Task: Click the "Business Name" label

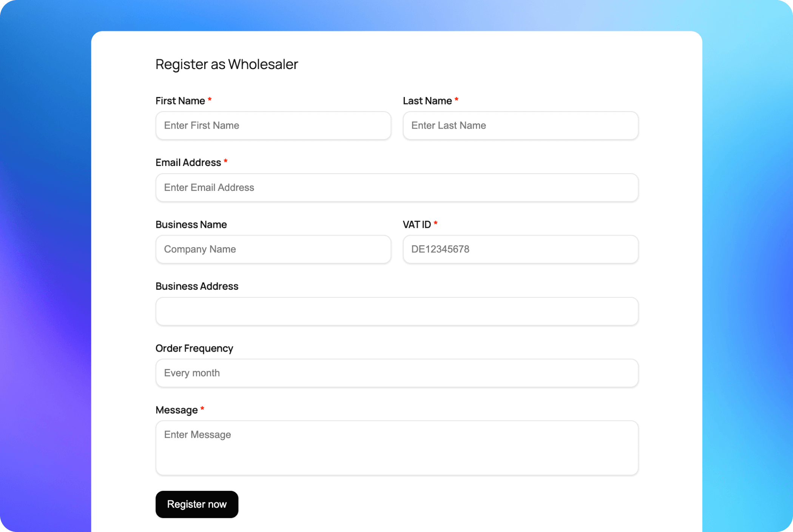Action: pyautogui.click(x=191, y=224)
